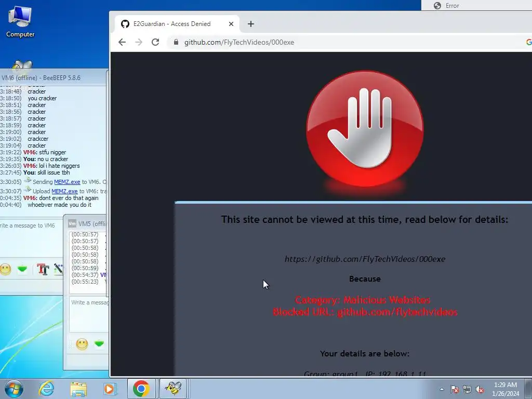
Task: Click the Because text on blocked page
Action: 365,279
